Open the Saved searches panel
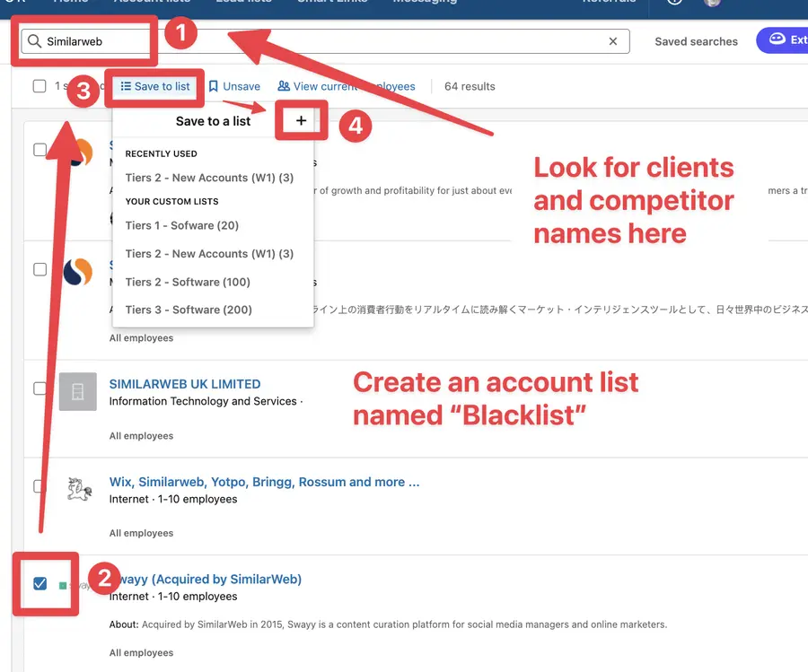The height and width of the screenshot is (672, 808). (696, 40)
